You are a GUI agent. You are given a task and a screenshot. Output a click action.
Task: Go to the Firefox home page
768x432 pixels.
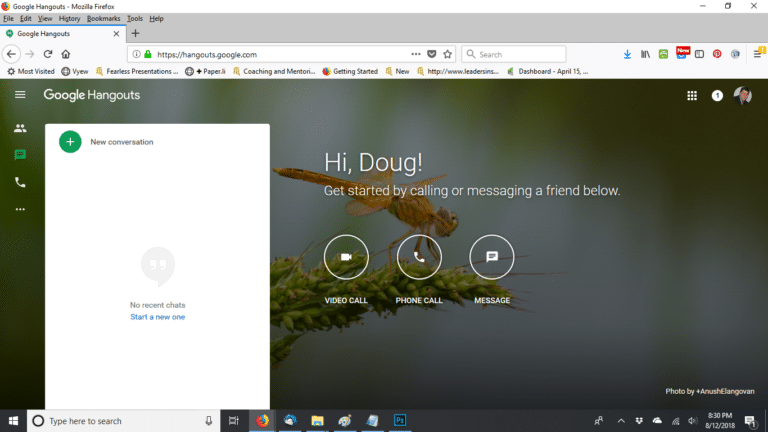66,54
